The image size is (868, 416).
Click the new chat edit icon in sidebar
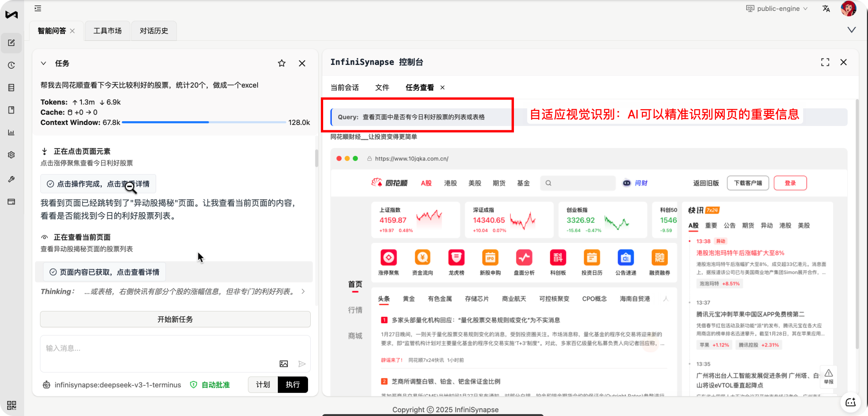click(11, 43)
